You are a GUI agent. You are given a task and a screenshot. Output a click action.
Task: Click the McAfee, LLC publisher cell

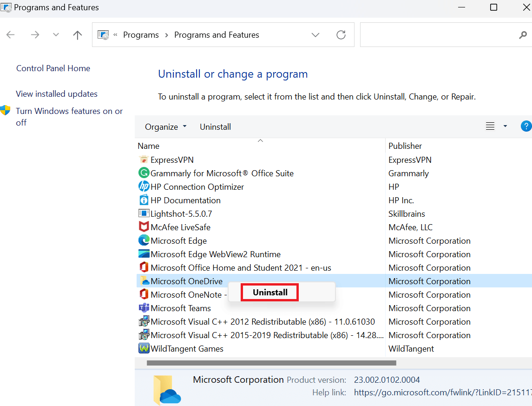click(x=410, y=227)
